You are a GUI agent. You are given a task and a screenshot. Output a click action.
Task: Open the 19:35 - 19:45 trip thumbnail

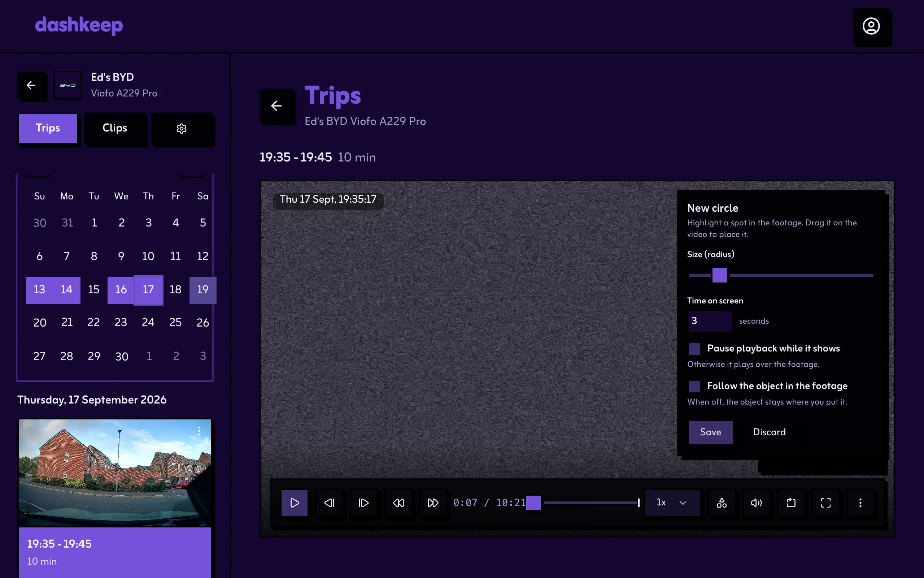(x=114, y=473)
